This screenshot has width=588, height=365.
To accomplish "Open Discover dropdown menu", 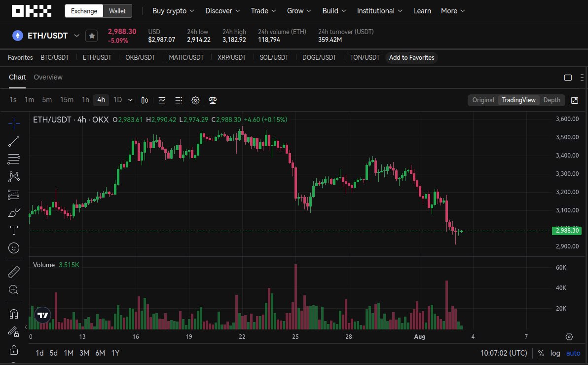I will pyautogui.click(x=222, y=11).
